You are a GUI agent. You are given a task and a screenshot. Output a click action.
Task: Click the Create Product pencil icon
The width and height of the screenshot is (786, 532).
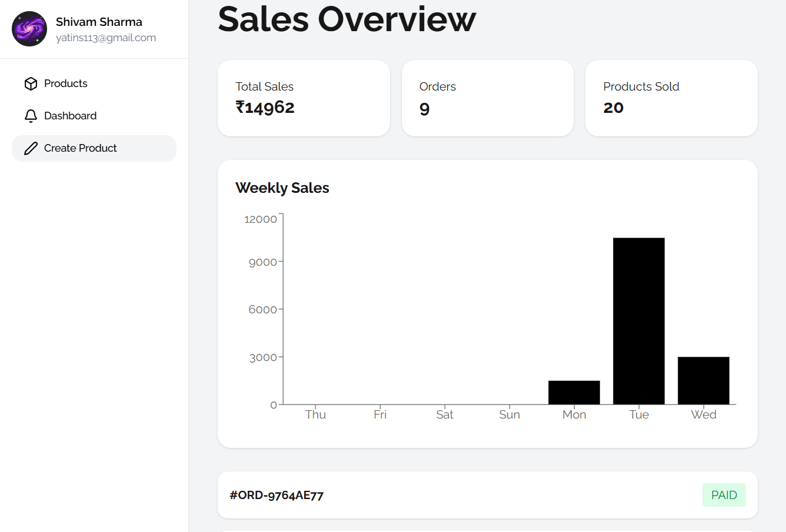point(31,149)
